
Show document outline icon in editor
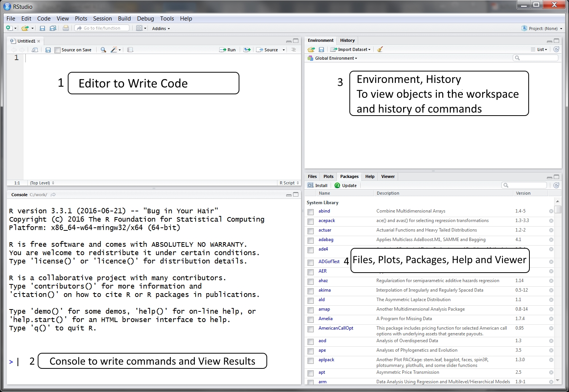click(293, 50)
